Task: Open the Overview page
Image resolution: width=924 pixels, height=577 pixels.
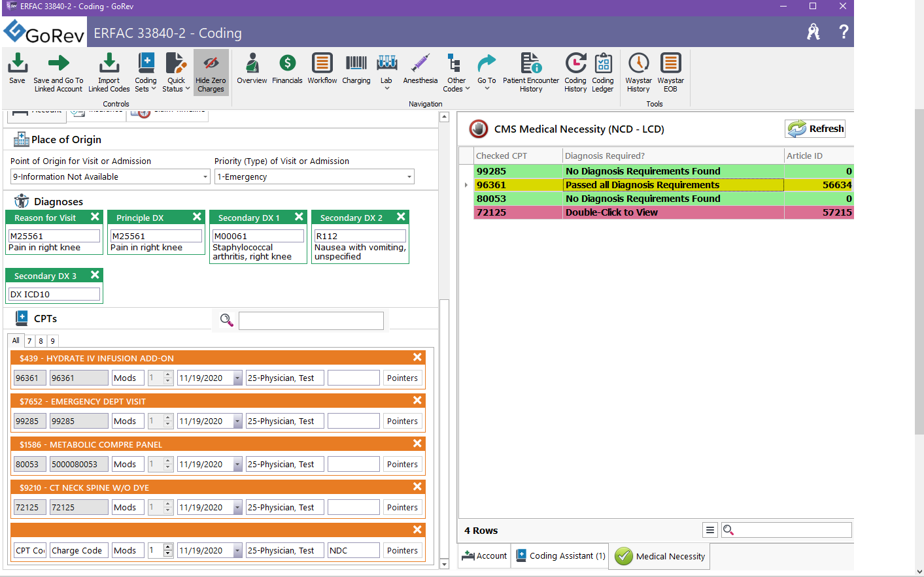Action: [x=252, y=69]
